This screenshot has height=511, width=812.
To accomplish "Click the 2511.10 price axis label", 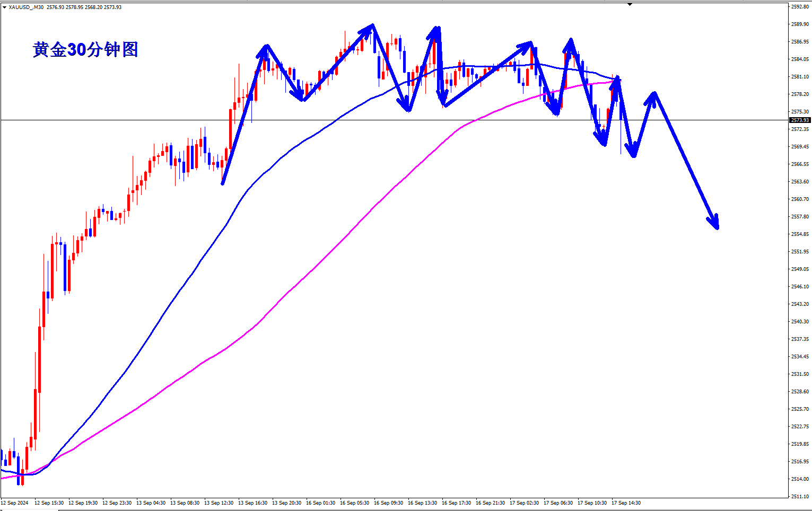I will 800,497.
